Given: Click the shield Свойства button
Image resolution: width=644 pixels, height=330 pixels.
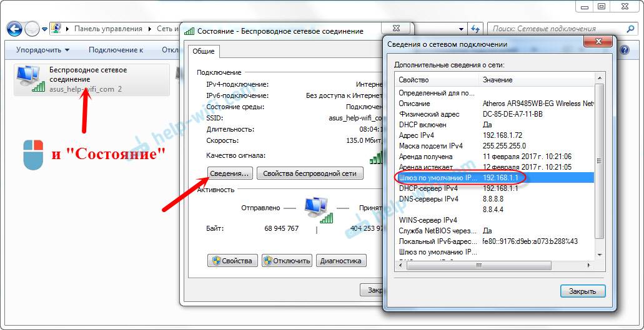Looking at the screenshot, I should coord(231,261).
